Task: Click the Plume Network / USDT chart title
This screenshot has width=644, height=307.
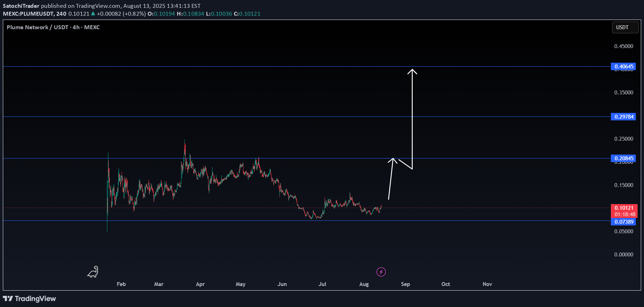Action: [53, 27]
